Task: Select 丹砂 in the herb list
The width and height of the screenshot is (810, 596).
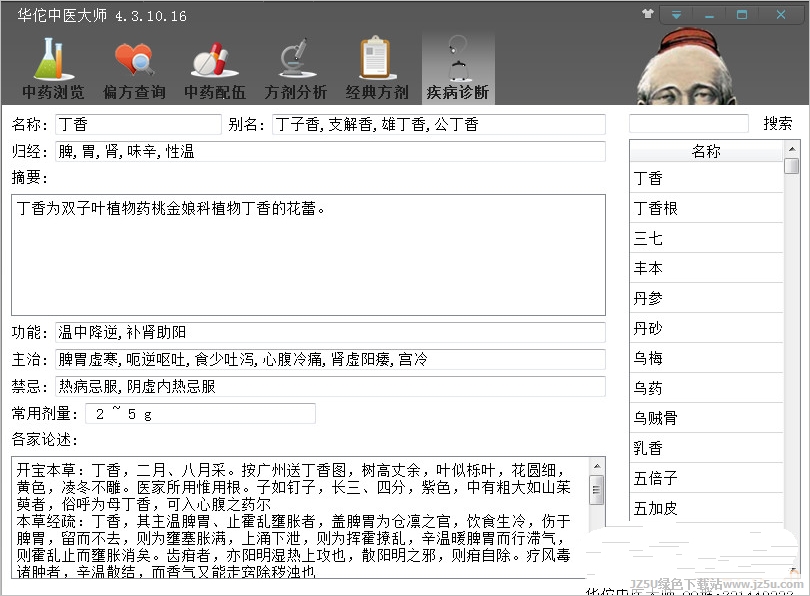Action: (x=706, y=328)
